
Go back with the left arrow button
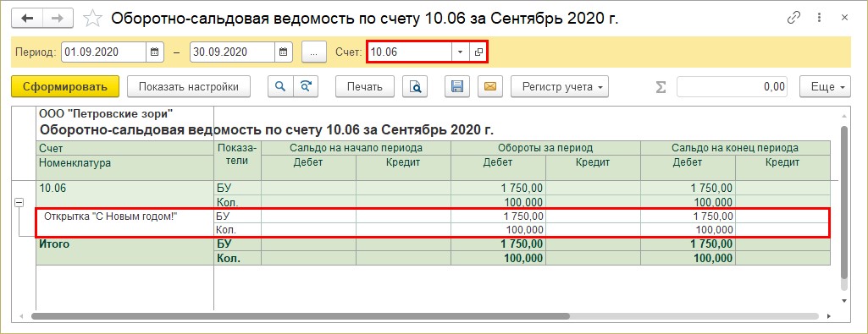(27, 19)
